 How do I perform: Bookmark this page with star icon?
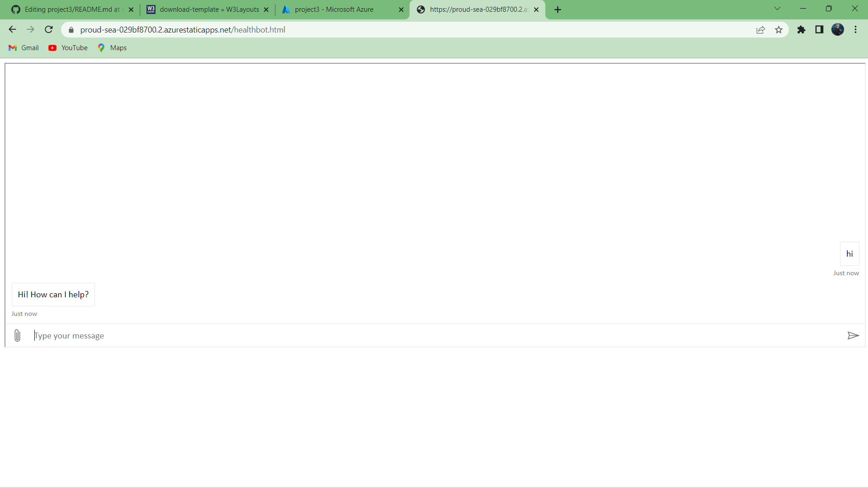[x=778, y=30]
